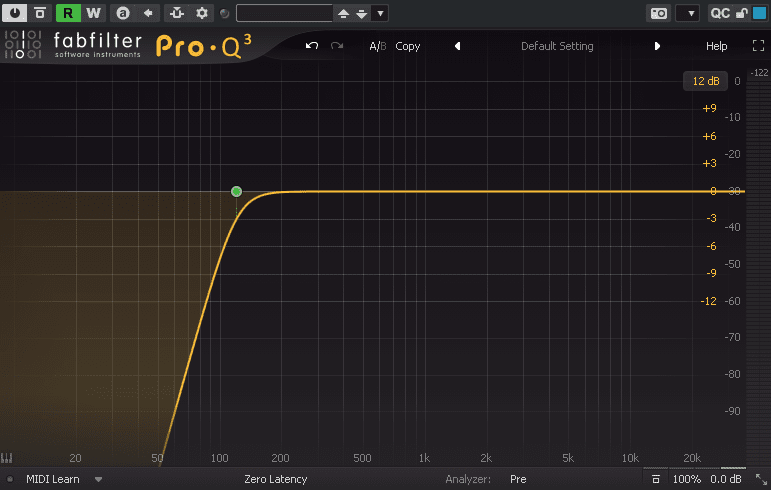Click the bypass icon beside power button
Screen dimensions: 771x490
40,13
